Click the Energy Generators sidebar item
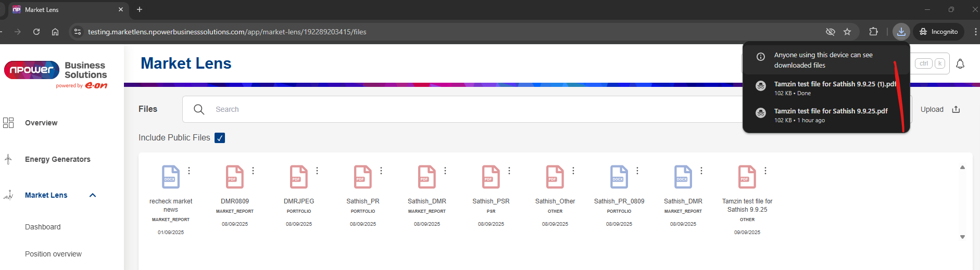Image resolution: width=980 pixels, height=270 pixels. click(57, 159)
